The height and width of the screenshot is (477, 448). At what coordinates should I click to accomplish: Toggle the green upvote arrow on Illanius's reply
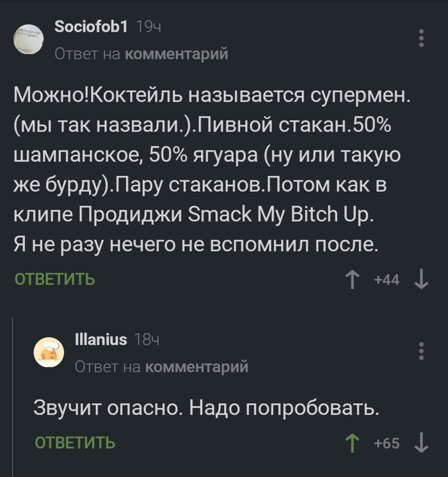click(x=353, y=442)
